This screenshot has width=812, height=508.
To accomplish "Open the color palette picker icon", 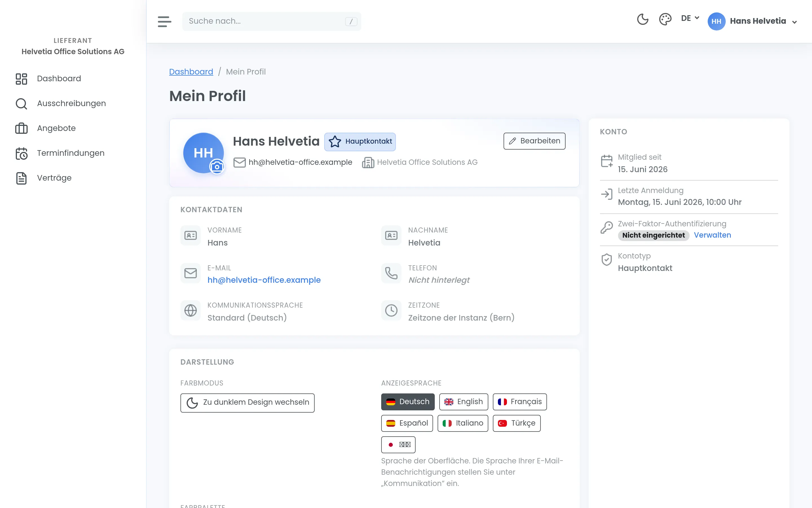I will coord(665,19).
